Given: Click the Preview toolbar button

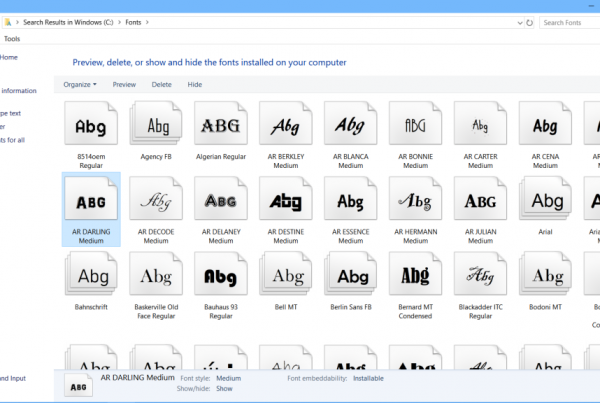Looking at the screenshot, I should [124, 85].
